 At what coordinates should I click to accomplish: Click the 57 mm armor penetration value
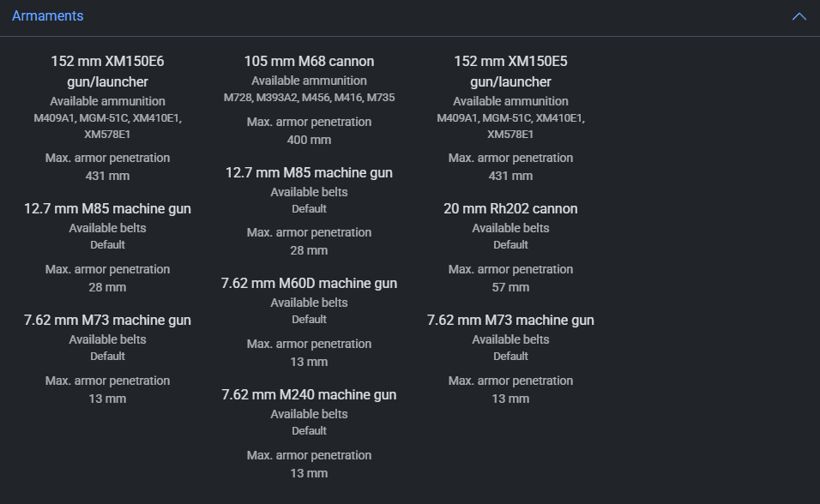click(x=510, y=287)
